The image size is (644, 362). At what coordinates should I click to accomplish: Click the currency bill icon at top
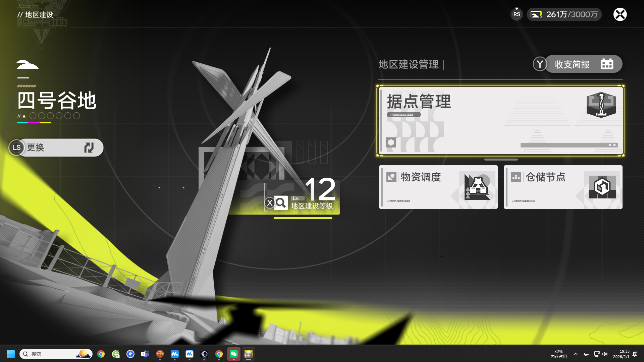536,14
